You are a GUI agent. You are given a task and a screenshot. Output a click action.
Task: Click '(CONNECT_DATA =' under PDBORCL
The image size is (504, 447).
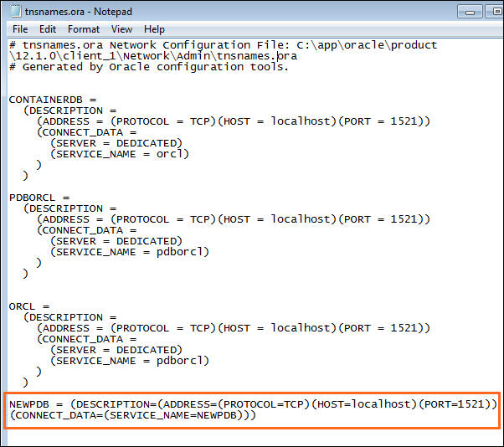[x=87, y=230]
